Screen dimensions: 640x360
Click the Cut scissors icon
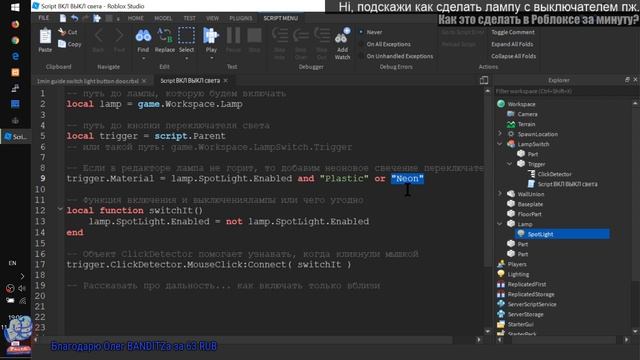click(x=62, y=32)
